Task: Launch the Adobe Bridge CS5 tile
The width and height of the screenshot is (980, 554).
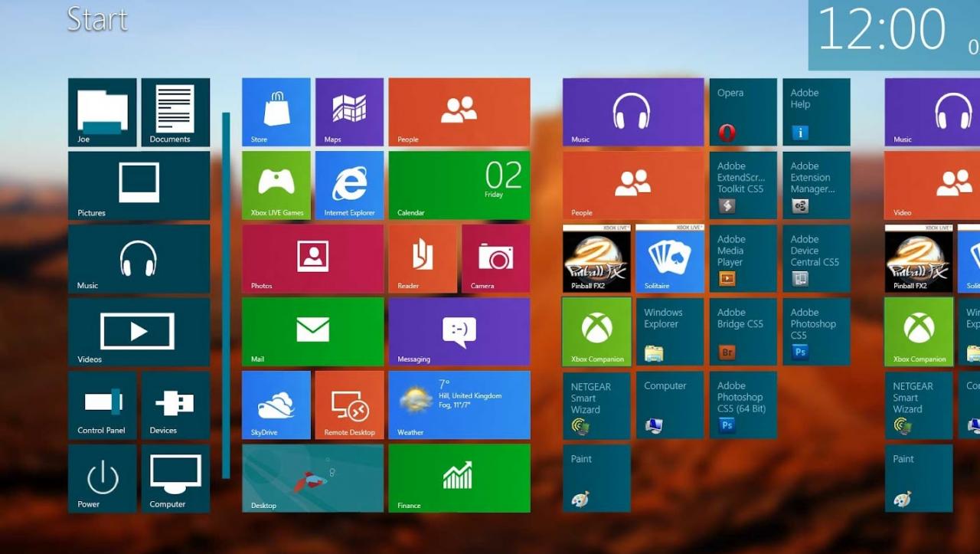Action: (x=743, y=332)
